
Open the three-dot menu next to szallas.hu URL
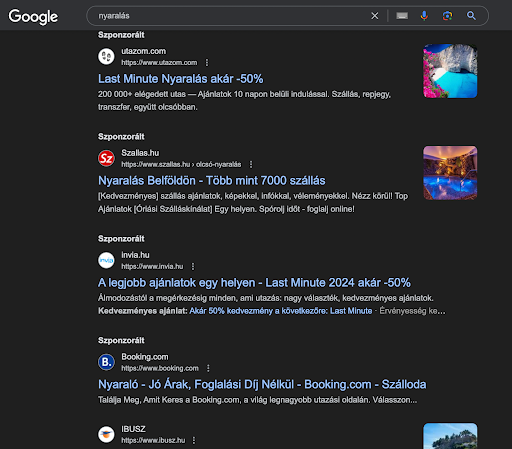(x=251, y=164)
